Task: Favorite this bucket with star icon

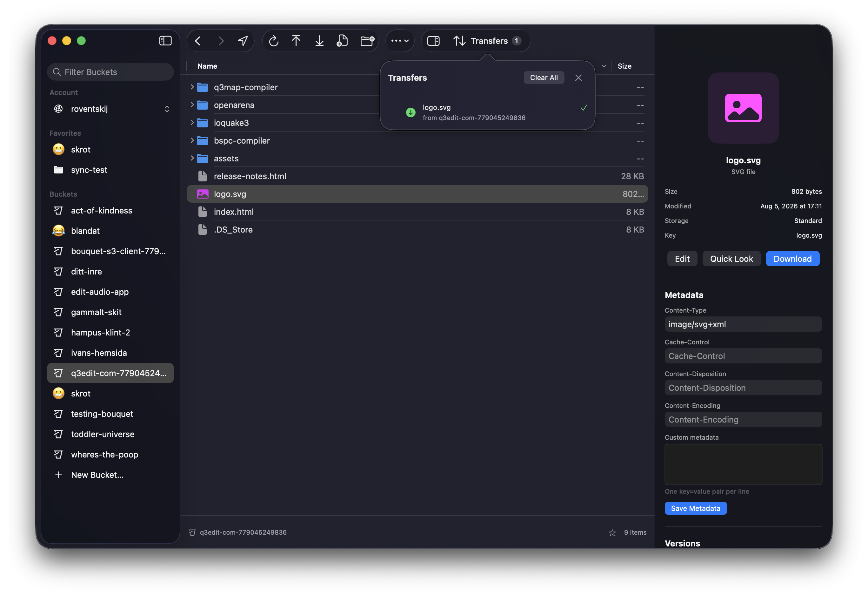Action: [x=612, y=532]
